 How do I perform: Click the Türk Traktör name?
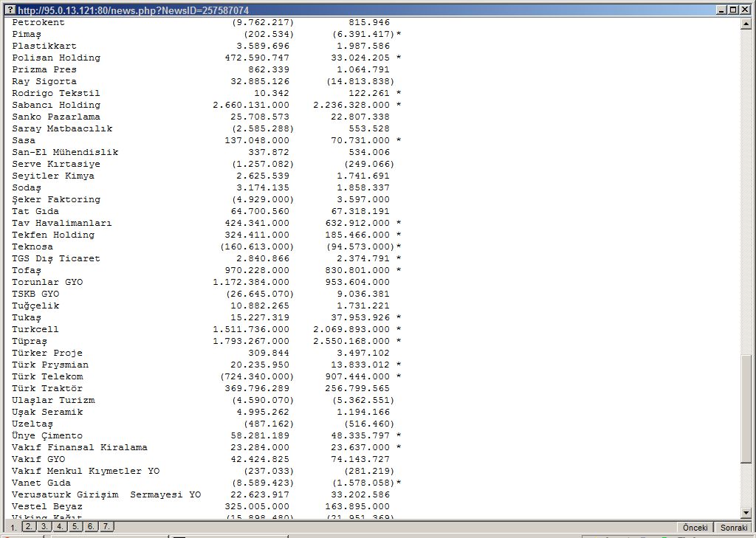(x=47, y=388)
